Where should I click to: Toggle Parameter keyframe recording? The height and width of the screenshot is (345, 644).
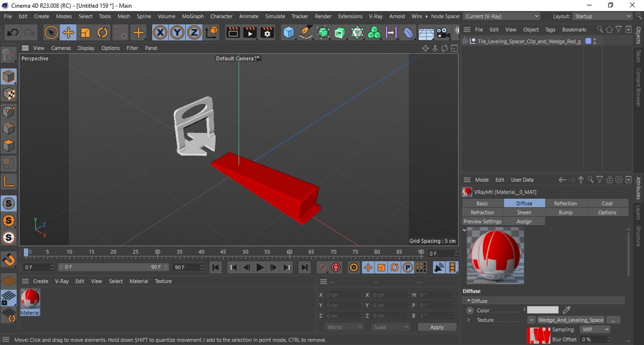coord(408,267)
